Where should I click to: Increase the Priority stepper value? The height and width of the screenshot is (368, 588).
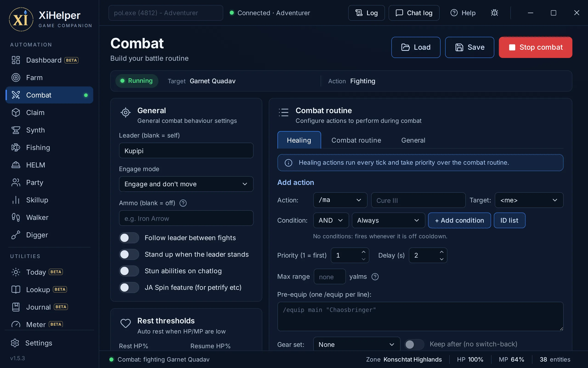pos(364,252)
